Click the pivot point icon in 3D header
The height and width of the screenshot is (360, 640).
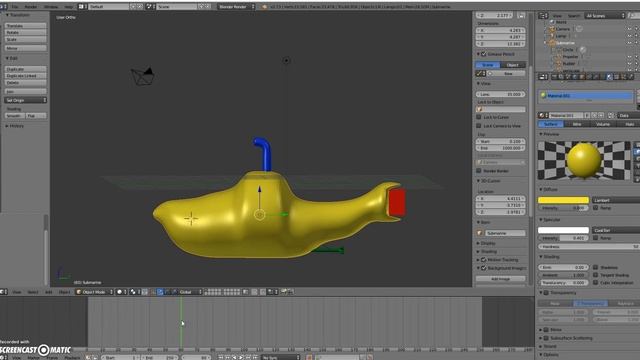click(134, 292)
